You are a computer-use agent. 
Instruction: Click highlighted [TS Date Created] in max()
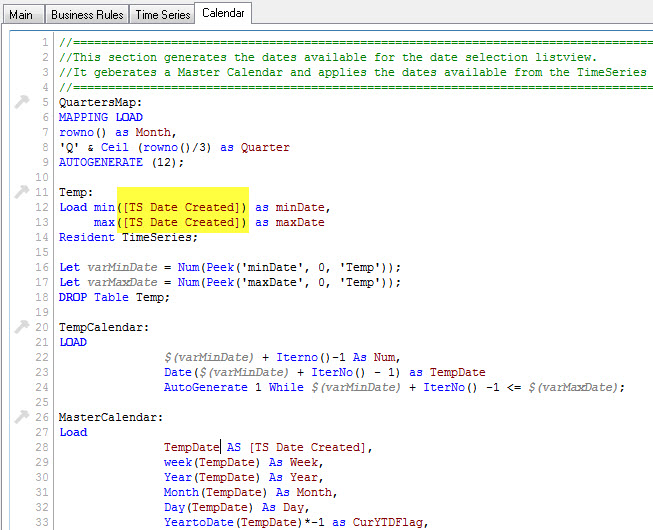[x=182, y=222]
